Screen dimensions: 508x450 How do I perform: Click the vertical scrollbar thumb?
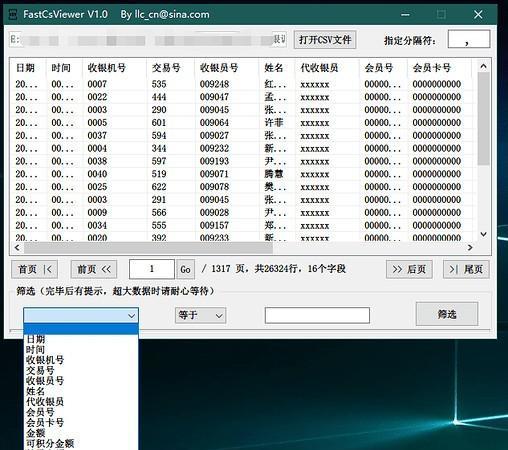click(x=483, y=118)
